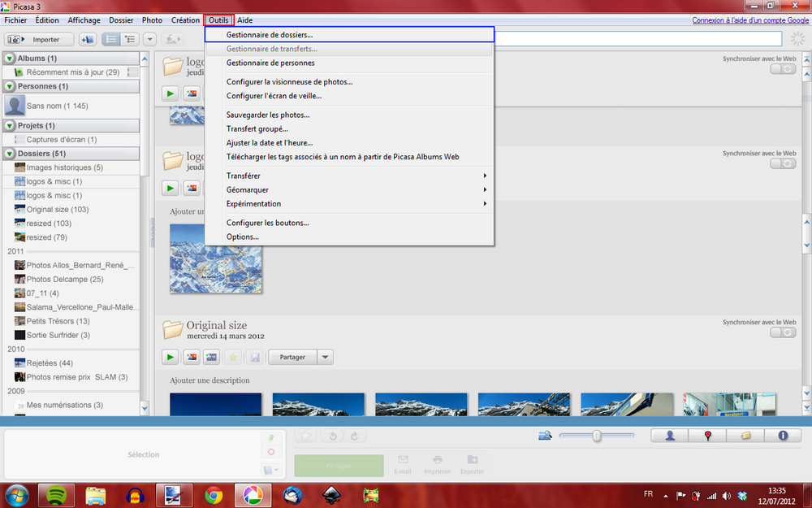Click the green Partager button at bottom
The image size is (812, 508).
(339, 466)
